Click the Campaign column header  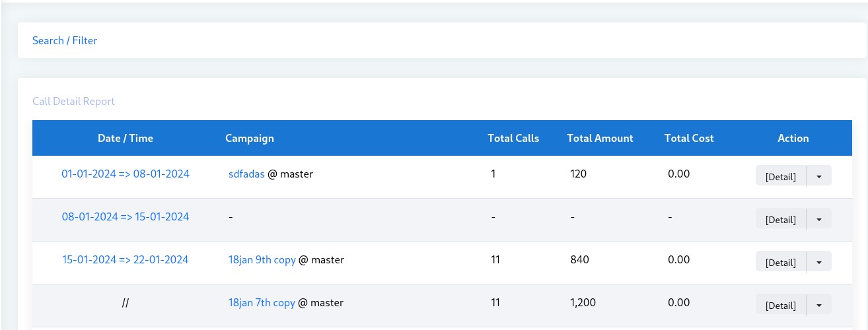[x=250, y=138]
